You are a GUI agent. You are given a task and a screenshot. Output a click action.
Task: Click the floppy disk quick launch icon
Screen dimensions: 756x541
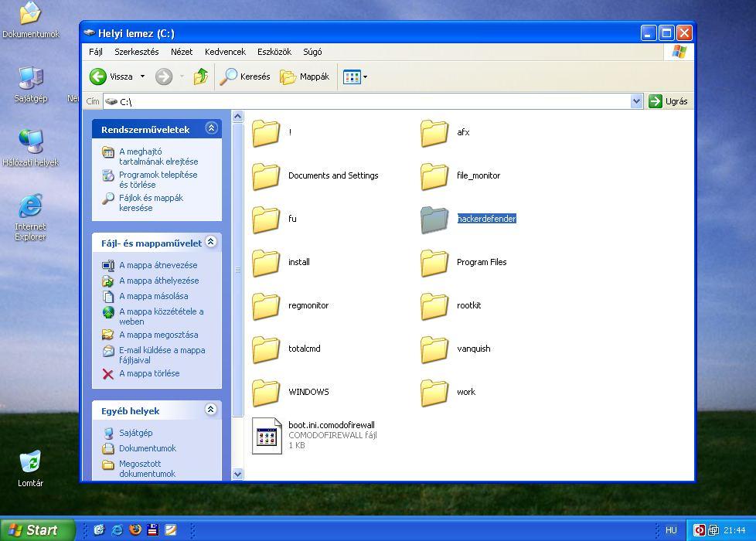[153, 530]
